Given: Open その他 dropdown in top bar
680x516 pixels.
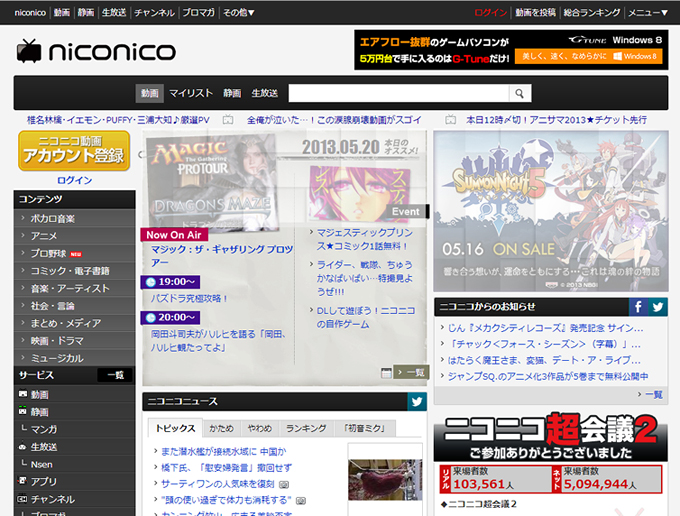Looking at the screenshot, I should tap(239, 13).
